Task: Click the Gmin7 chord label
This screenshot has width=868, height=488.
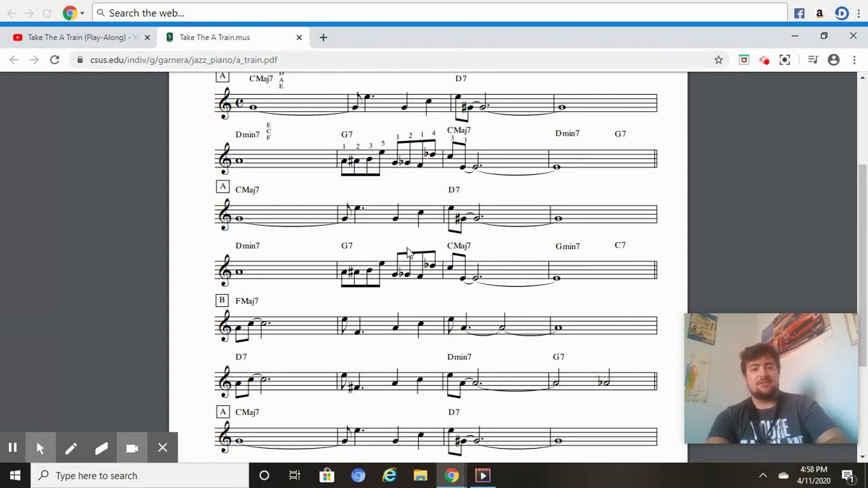Action: [568, 246]
